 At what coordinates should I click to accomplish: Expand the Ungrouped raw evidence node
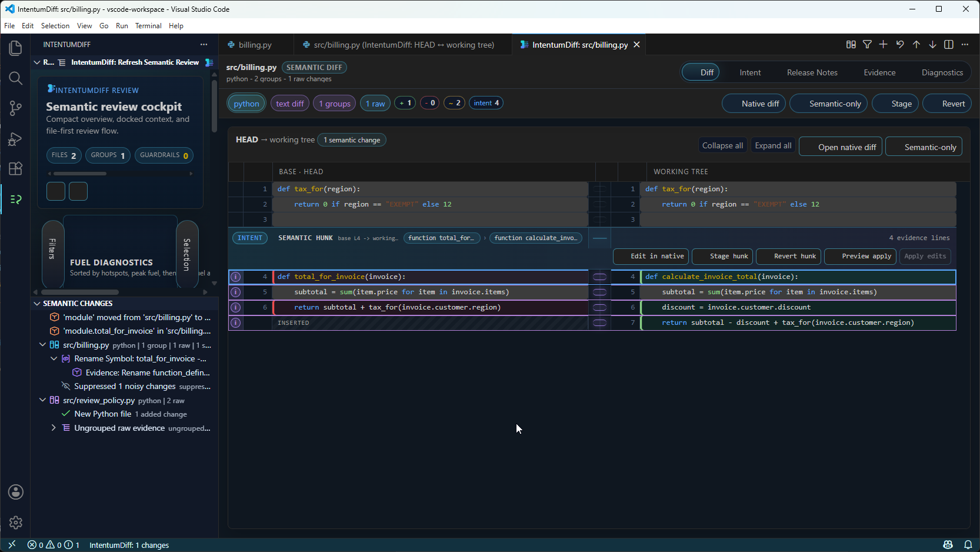tap(54, 428)
